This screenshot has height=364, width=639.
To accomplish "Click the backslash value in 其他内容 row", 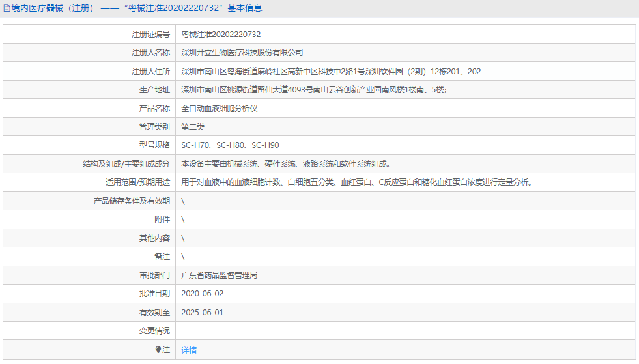I will tap(183, 239).
